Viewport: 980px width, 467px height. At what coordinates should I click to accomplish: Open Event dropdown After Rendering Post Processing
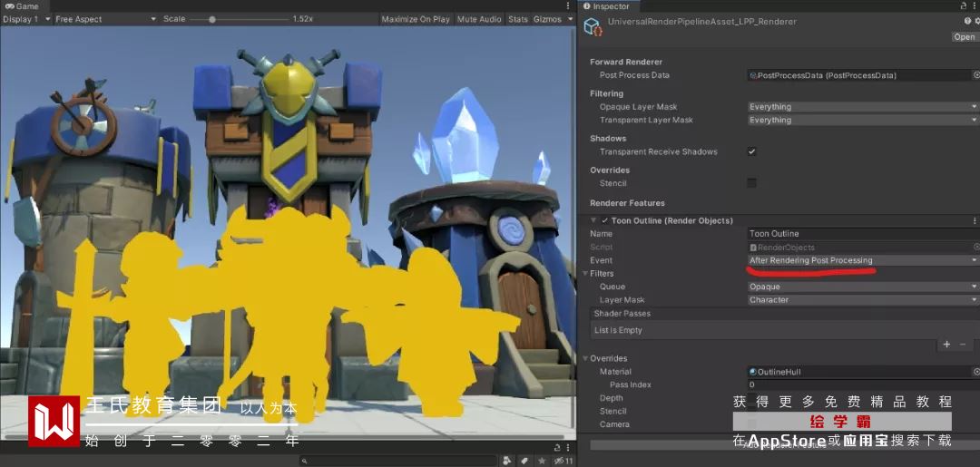coord(863,260)
